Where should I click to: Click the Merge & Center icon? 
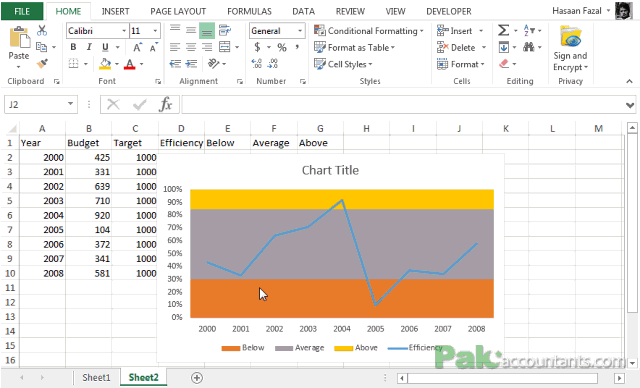click(x=225, y=47)
